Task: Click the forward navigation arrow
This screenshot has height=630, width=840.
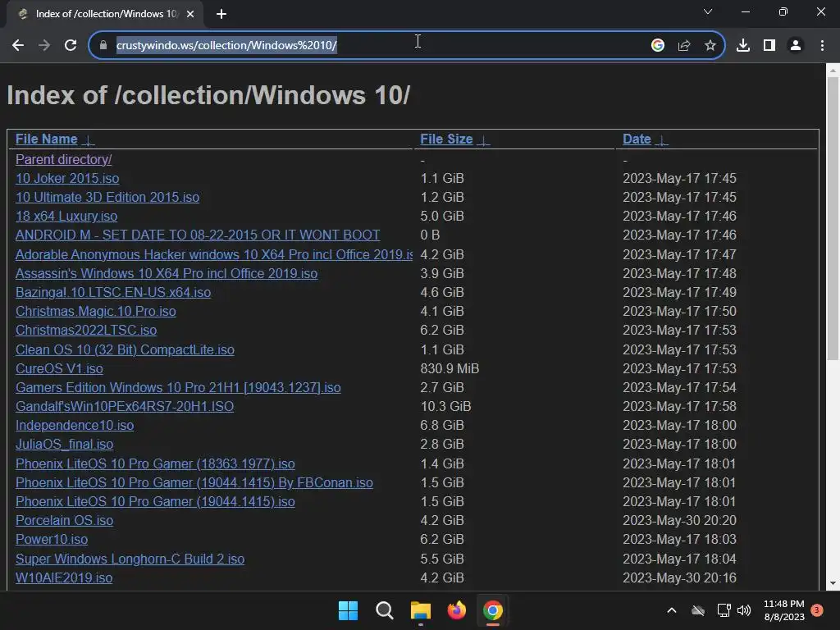Action: (x=44, y=45)
